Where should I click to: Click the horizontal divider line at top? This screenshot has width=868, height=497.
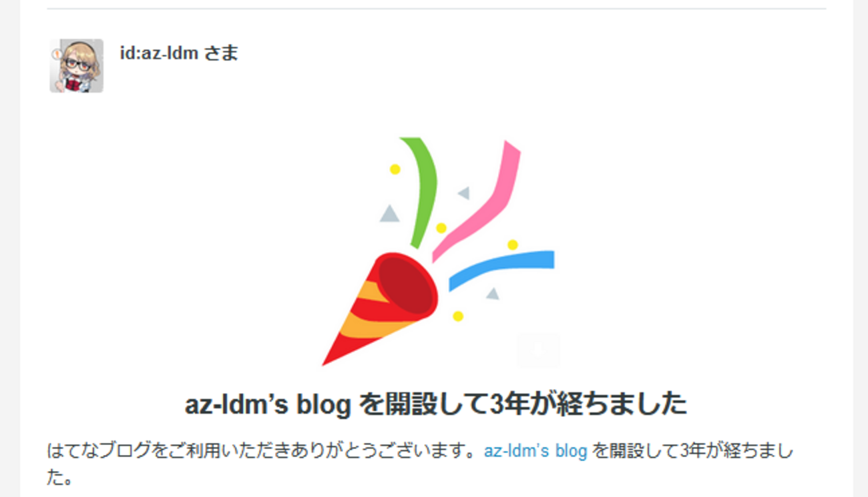pos(437,9)
